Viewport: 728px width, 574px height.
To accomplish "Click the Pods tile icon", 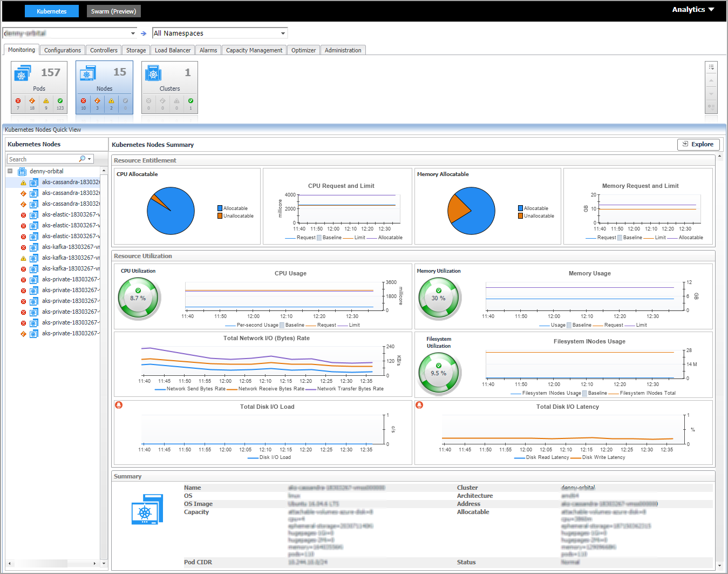I will tap(22, 73).
